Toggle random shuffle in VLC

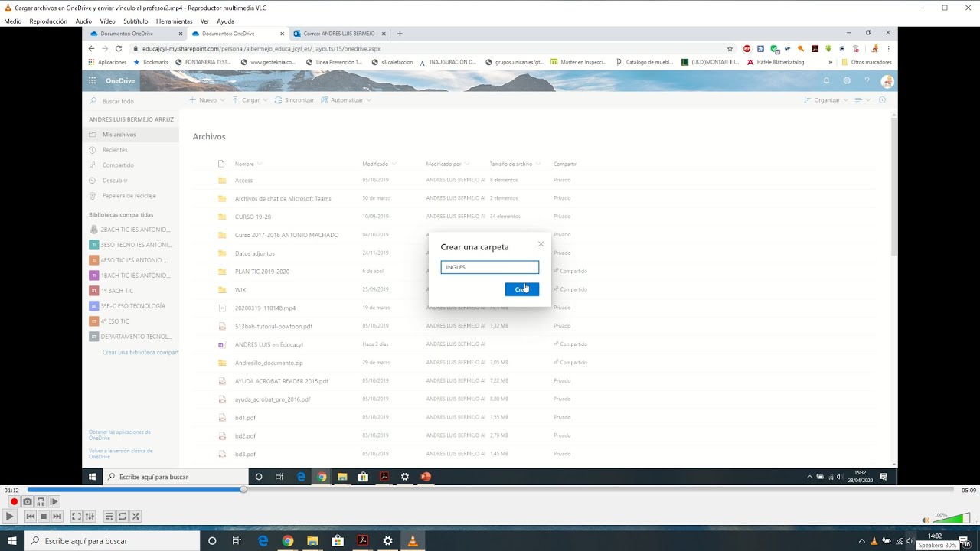(x=136, y=517)
